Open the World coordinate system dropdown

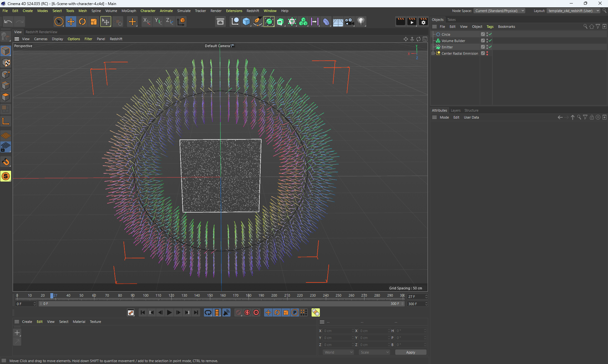(x=338, y=352)
